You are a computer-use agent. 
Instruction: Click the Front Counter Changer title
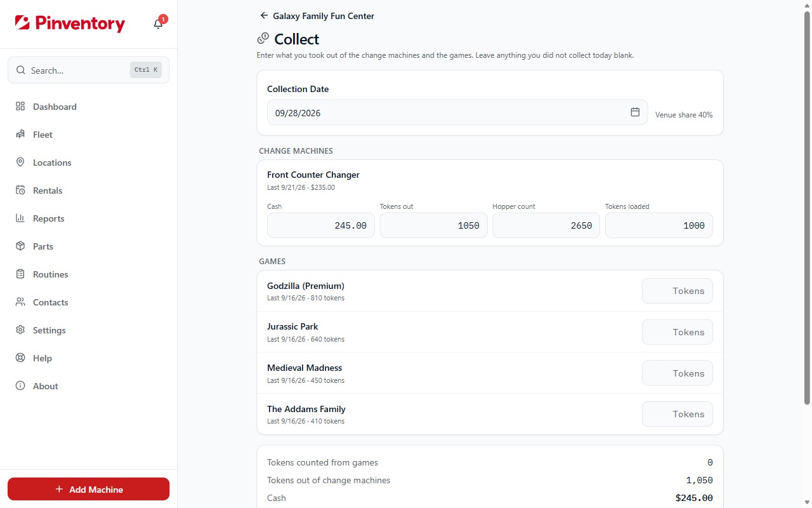pos(313,175)
